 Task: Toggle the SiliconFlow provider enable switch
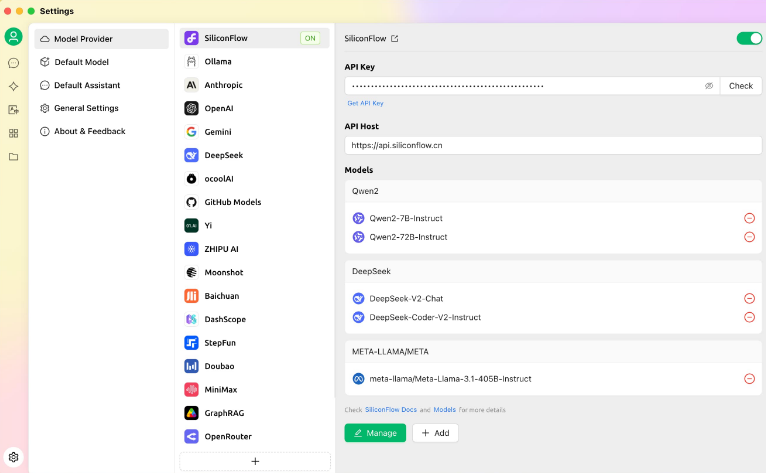click(x=748, y=38)
